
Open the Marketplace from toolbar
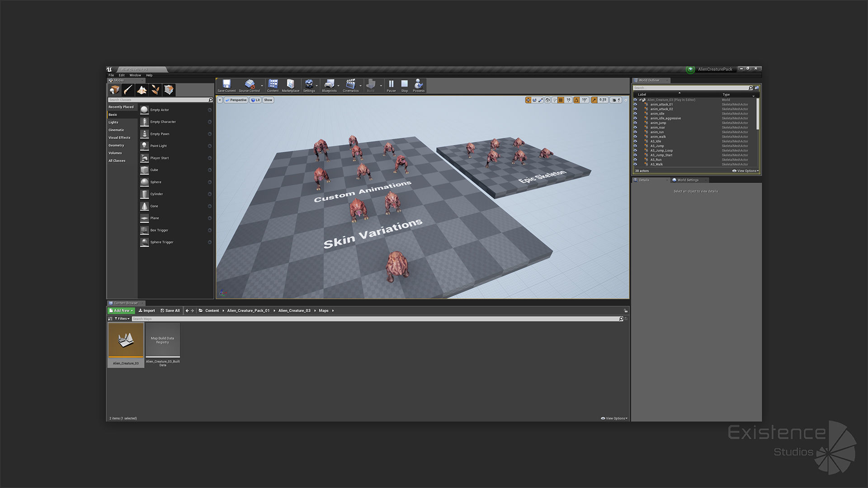pos(290,85)
